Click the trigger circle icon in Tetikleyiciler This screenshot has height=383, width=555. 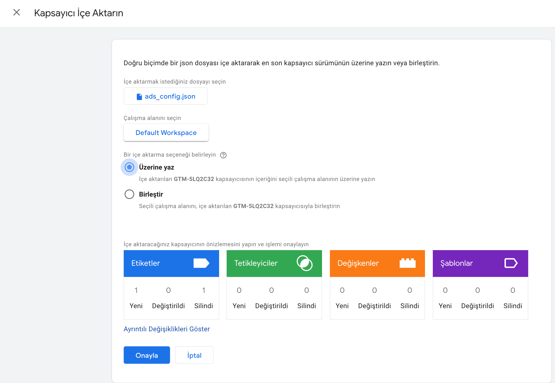click(304, 263)
